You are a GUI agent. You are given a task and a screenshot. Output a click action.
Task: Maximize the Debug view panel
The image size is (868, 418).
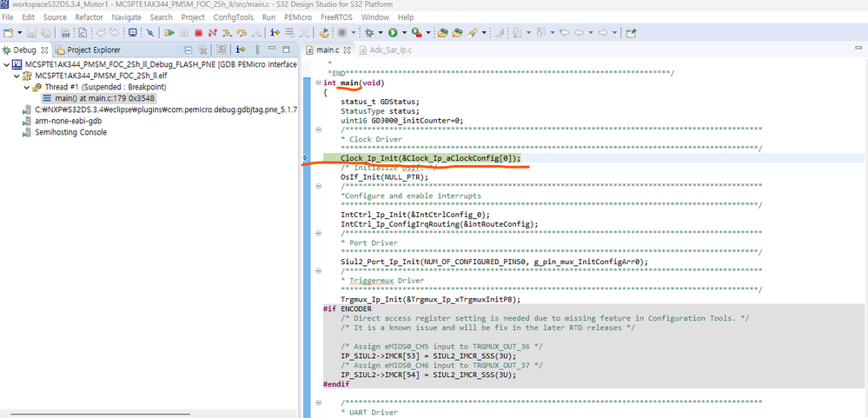pyautogui.click(x=286, y=50)
